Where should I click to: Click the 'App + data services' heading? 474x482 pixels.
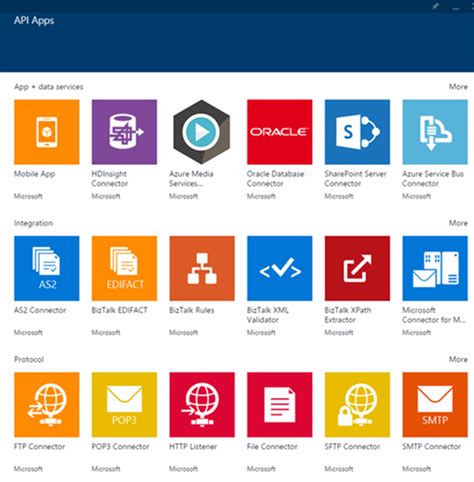(x=48, y=87)
